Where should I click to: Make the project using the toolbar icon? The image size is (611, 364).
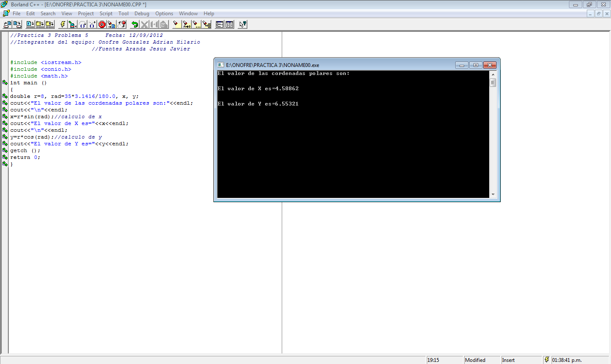[40, 24]
